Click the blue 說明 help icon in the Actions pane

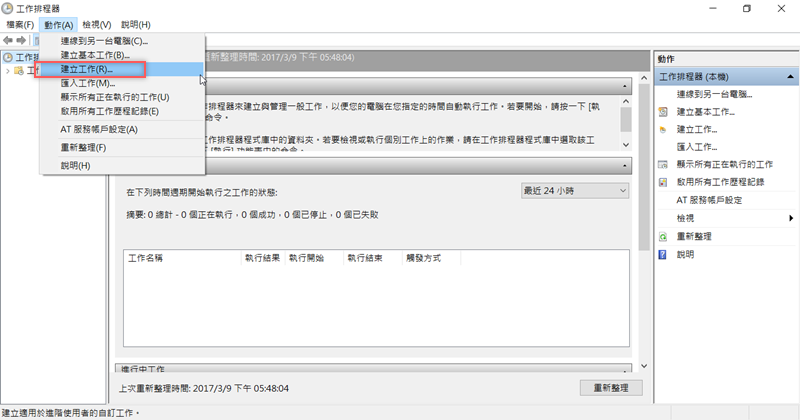(663, 254)
